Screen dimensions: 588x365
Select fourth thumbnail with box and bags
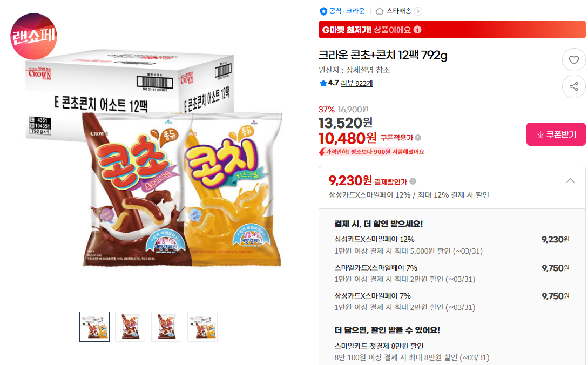202,326
